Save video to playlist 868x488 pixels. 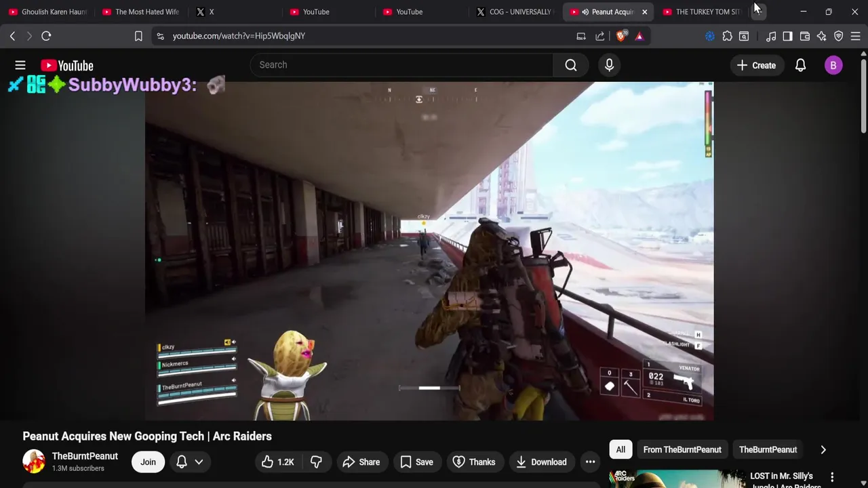tap(416, 462)
